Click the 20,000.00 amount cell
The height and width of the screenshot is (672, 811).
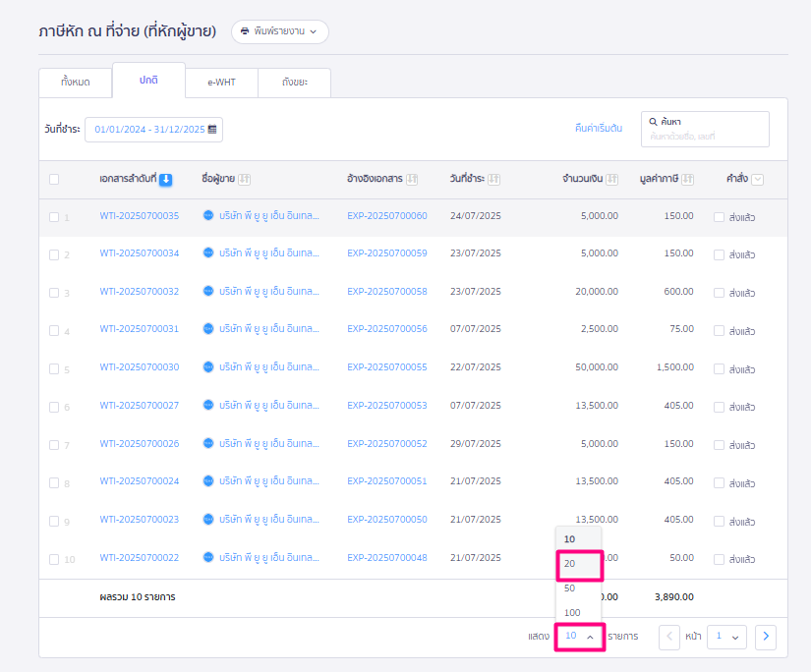(x=597, y=292)
